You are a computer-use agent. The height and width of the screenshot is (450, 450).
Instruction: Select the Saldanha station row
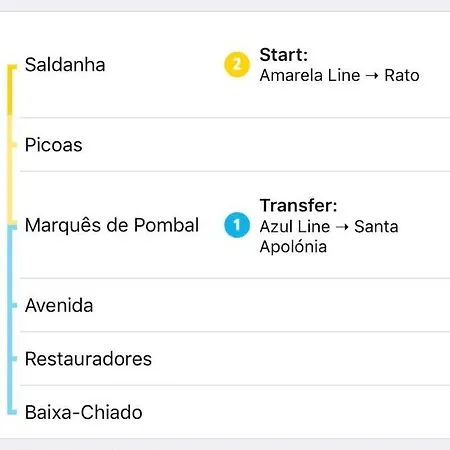[225, 65]
